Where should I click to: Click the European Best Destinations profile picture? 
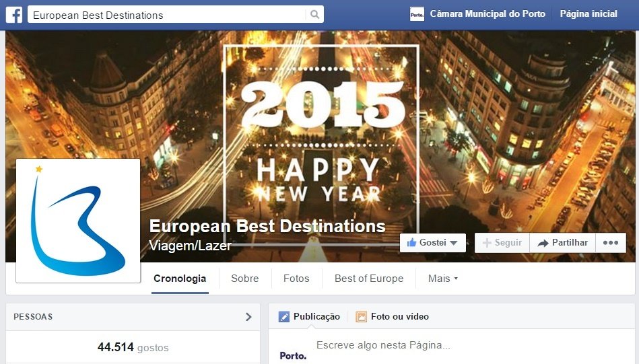click(78, 221)
